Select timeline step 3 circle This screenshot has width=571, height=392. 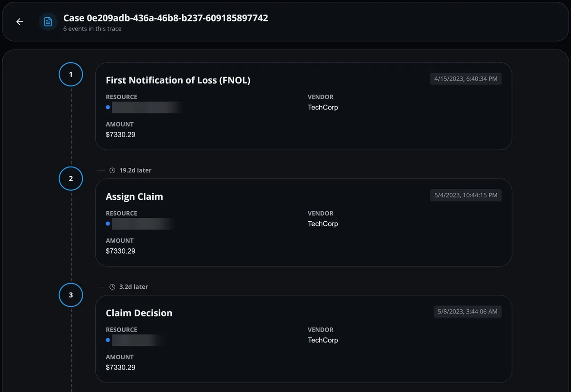pyautogui.click(x=71, y=295)
